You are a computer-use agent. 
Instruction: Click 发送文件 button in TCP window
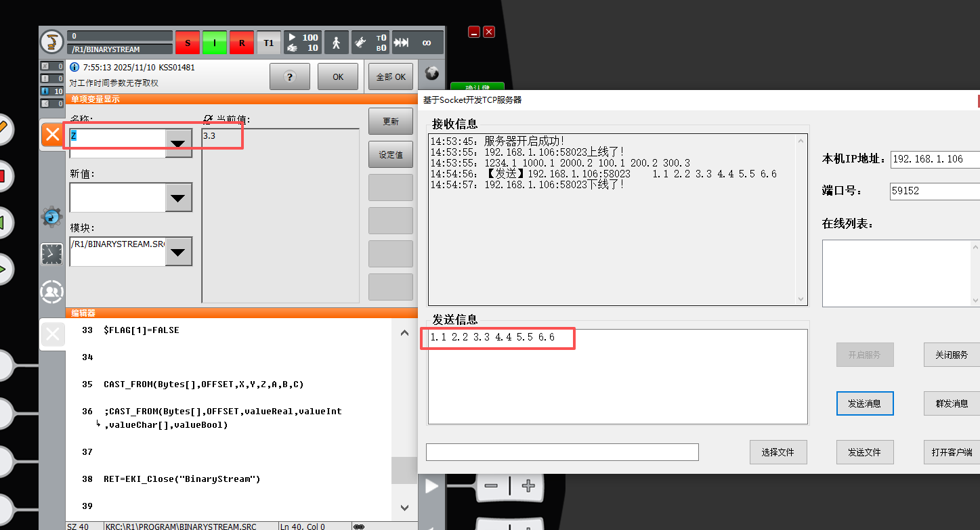click(x=865, y=452)
